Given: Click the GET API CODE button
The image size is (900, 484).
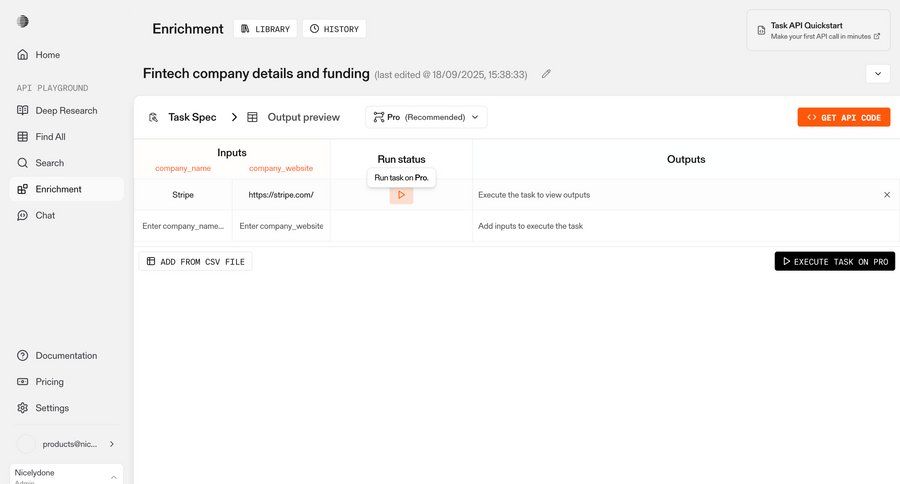Looking at the screenshot, I should 843,117.
